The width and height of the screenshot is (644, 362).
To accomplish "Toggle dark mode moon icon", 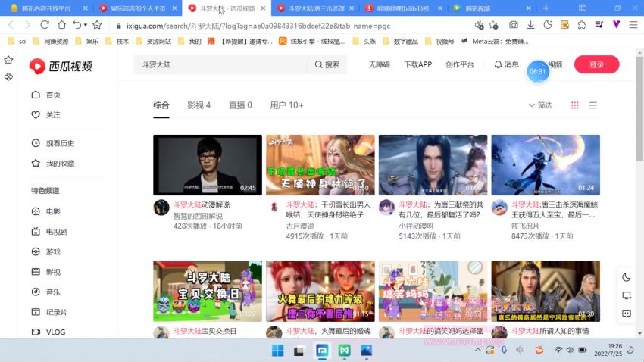I will click(x=627, y=277).
